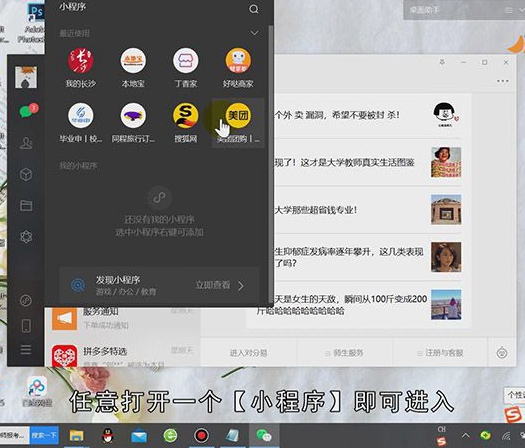Screen dimensions: 525x448
Task: Click the screen recorder taskbar icon
Action: point(202,436)
